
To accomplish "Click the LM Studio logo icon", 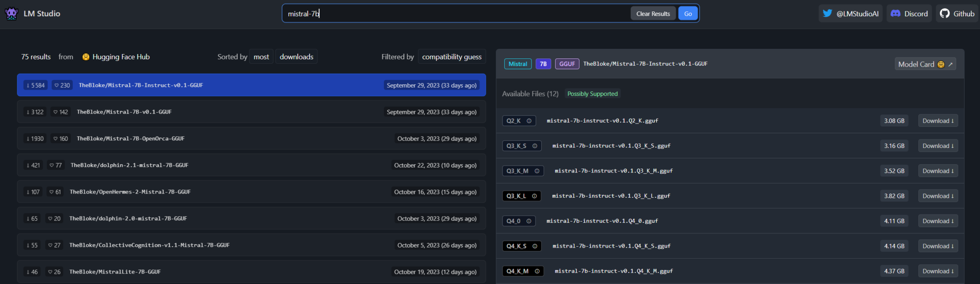I will tap(11, 13).
